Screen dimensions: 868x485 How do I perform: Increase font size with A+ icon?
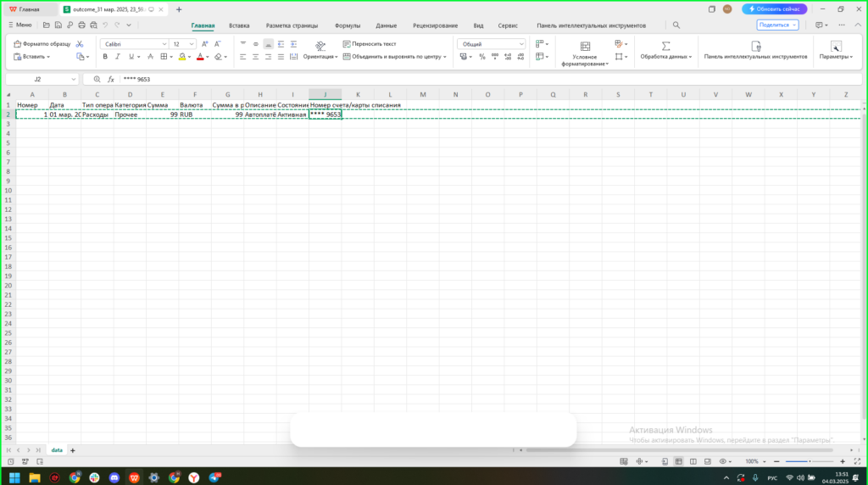pyautogui.click(x=205, y=44)
